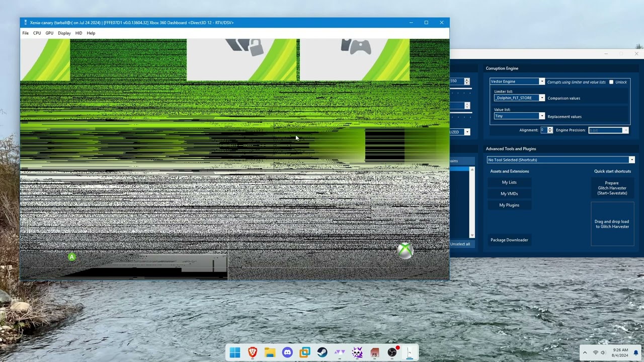Screen dimensions: 644x362
Task: Click the Alignment value field
Action: click(543, 130)
